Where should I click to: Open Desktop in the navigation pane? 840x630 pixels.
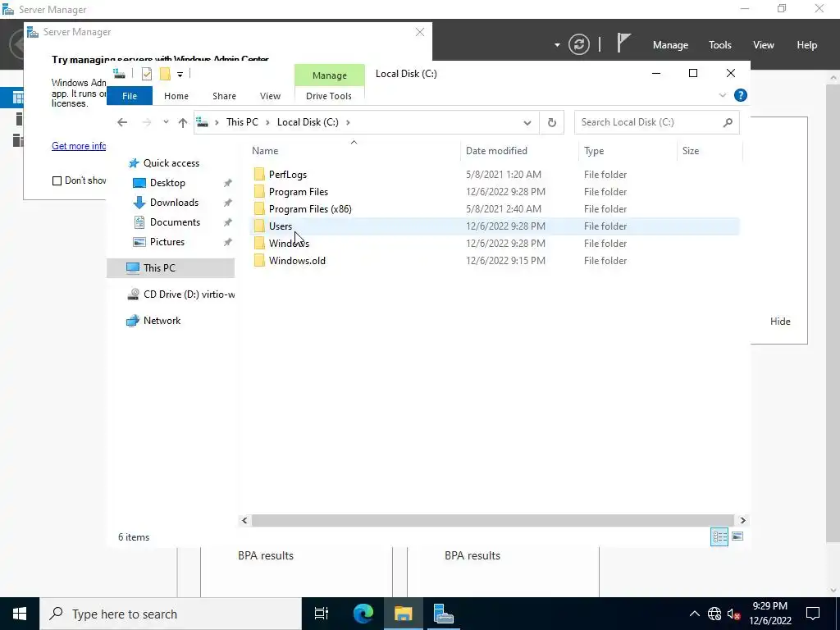click(x=167, y=183)
